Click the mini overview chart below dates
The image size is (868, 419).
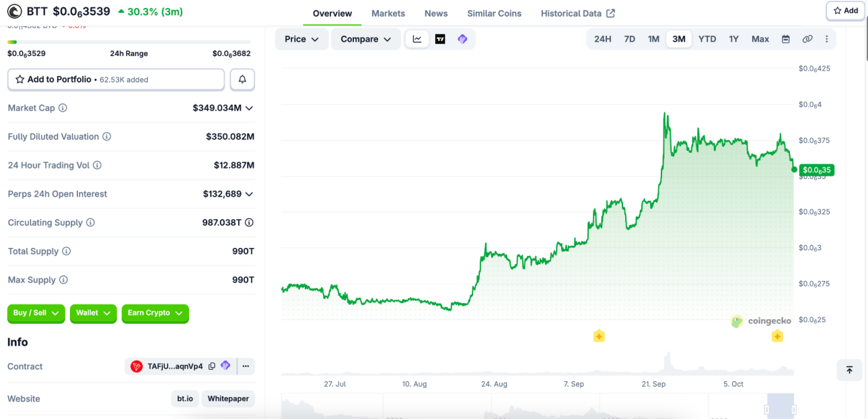537,406
